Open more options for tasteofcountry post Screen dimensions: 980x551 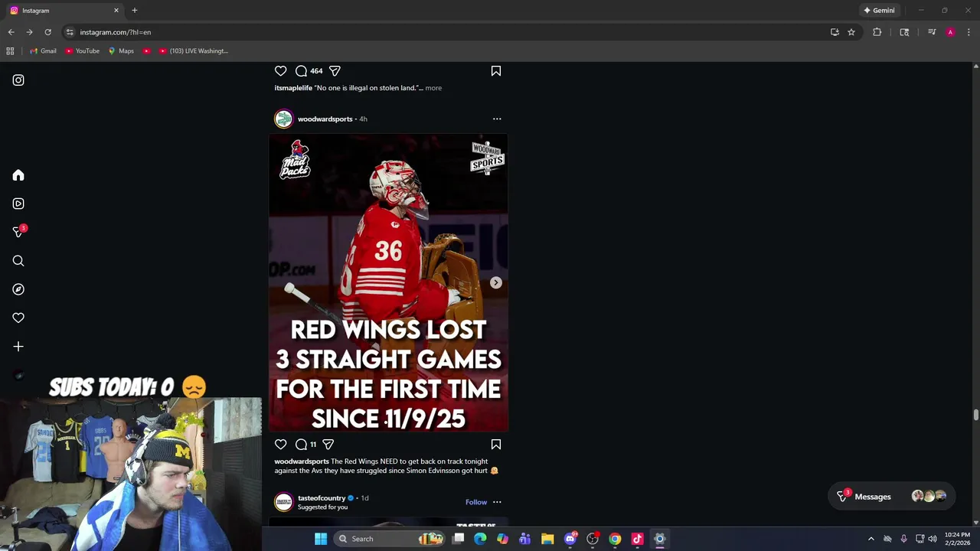coord(497,502)
